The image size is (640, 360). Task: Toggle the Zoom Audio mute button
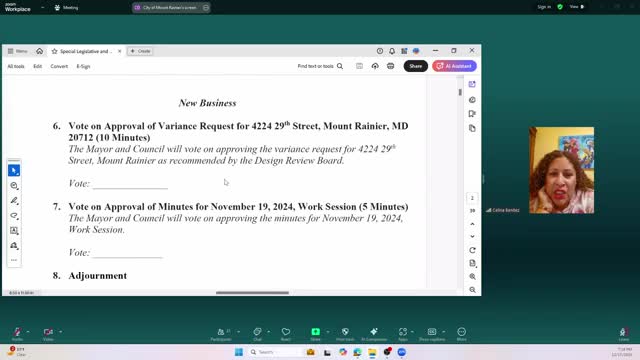pyautogui.click(x=17, y=333)
